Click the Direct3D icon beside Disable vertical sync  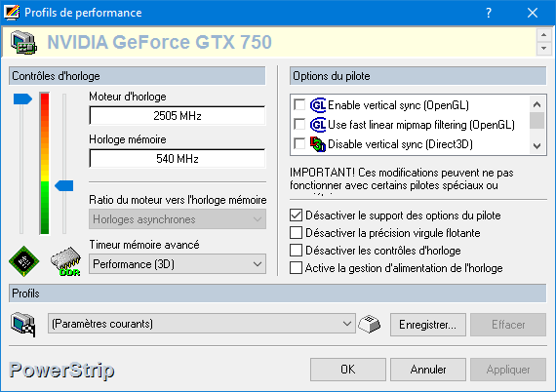pos(318,144)
